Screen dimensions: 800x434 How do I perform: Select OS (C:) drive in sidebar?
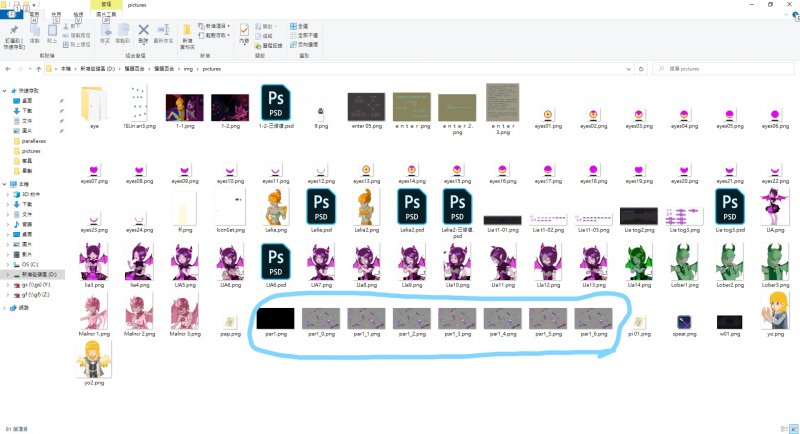[x=30, y=264]
